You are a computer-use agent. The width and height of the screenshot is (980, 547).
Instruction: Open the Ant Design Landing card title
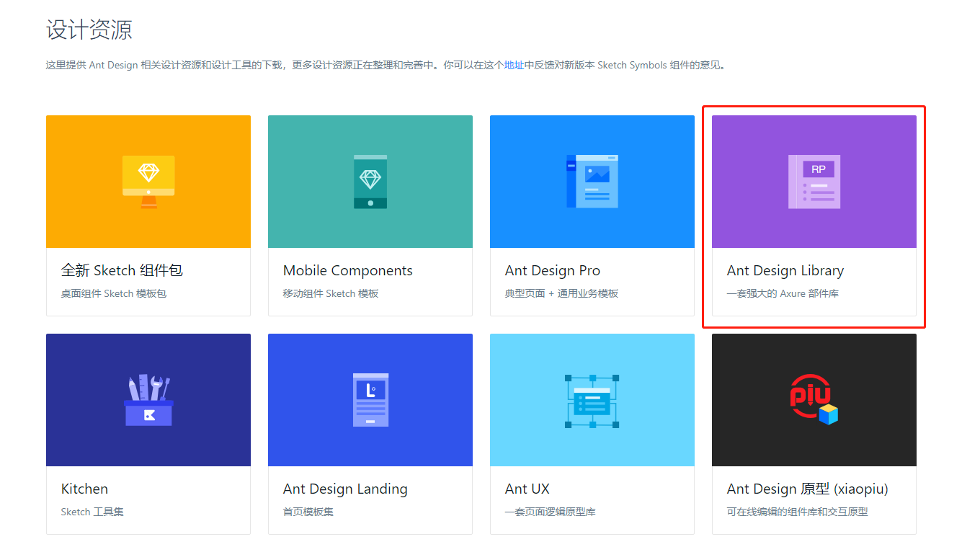point(345,489)
